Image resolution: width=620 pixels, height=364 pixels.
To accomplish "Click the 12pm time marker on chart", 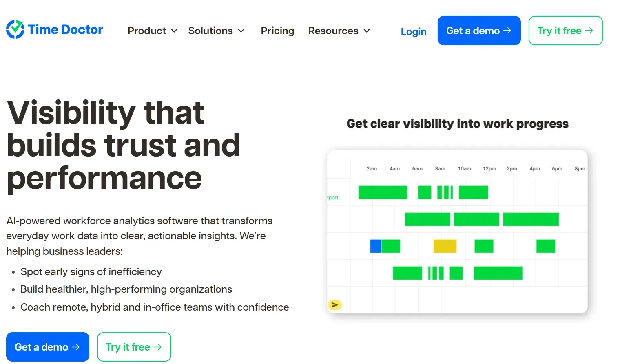I will click(489, 168).
